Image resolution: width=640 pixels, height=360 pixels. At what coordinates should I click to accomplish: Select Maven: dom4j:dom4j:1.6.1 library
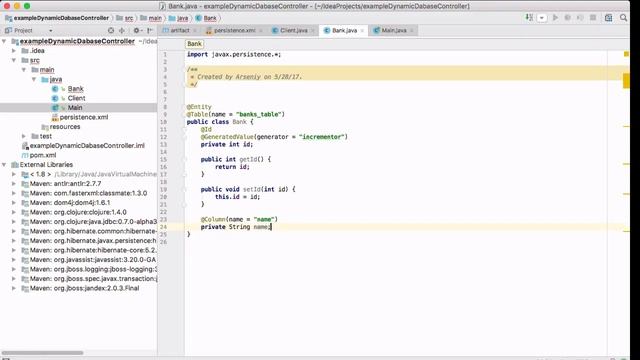click(69, 202)
